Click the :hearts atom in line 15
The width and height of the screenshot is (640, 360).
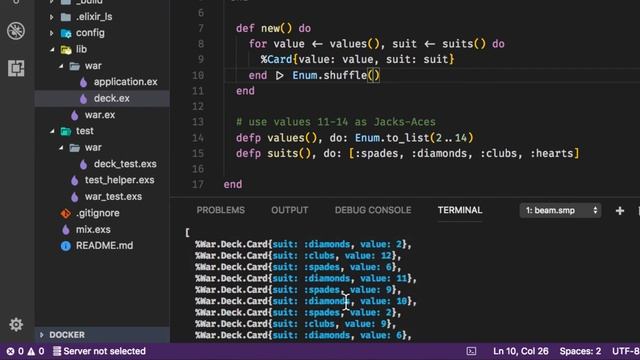[x=552, y=153]
